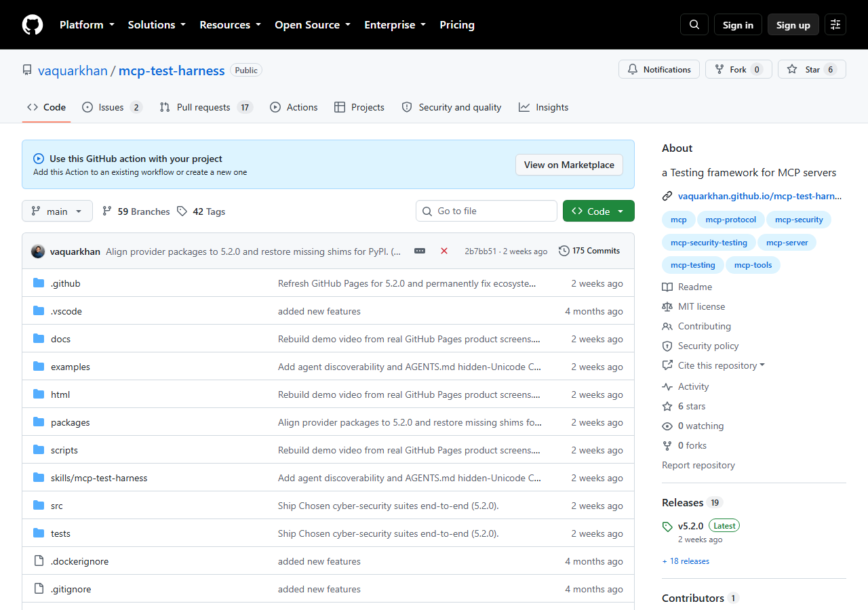Open the .github folder icon
868x610 pixels.
(x=39, y=283)
